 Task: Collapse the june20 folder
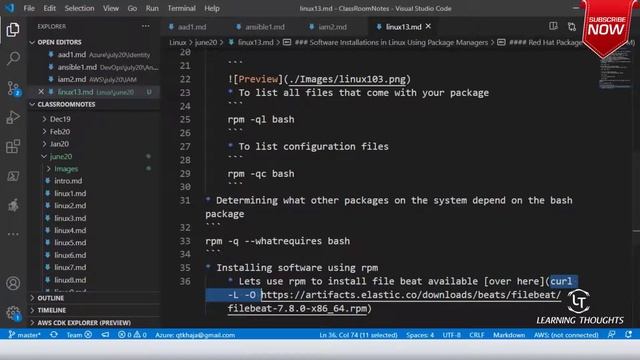coord(60,156)
